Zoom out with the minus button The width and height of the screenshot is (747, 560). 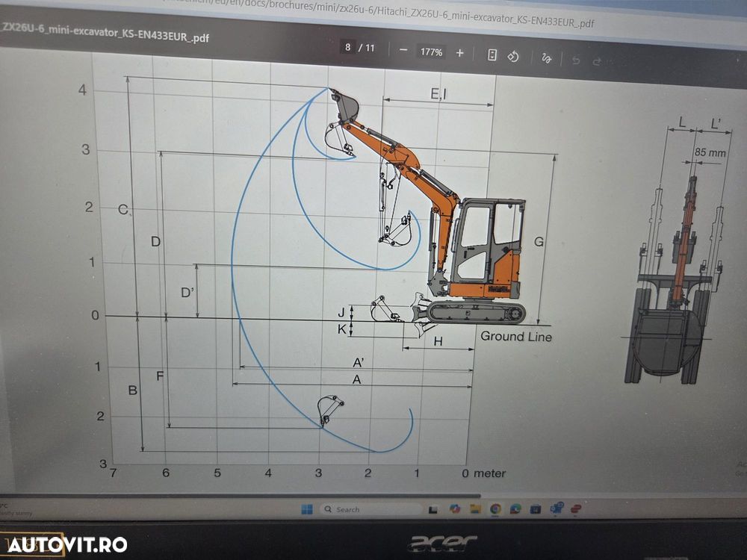coord(403,50)
